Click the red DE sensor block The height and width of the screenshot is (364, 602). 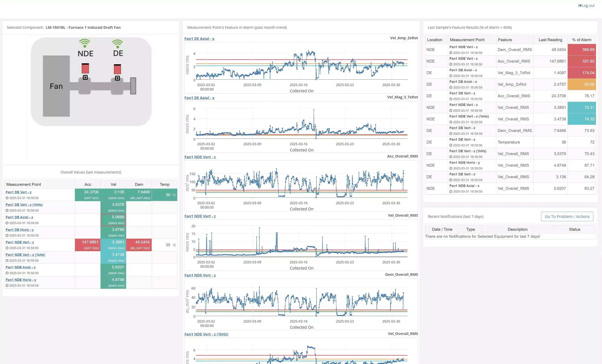[x=118, y=69]
